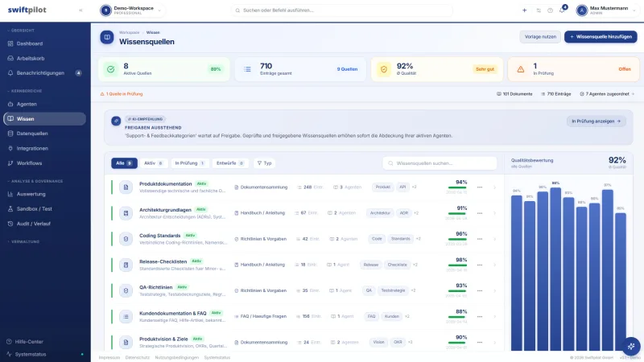
Task: Click the 88% quality bar of Kundendokumentation & FAQ
Action: pos(456,317)
